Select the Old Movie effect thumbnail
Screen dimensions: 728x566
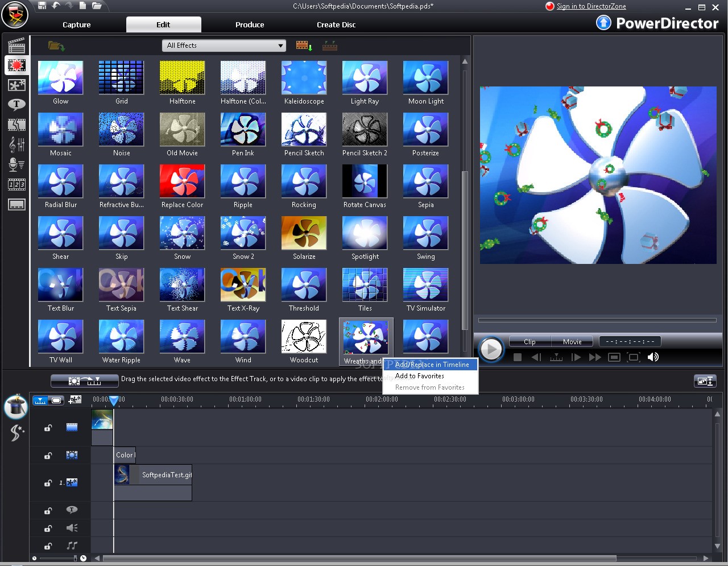pyautogui.click(x=182, y=129)
